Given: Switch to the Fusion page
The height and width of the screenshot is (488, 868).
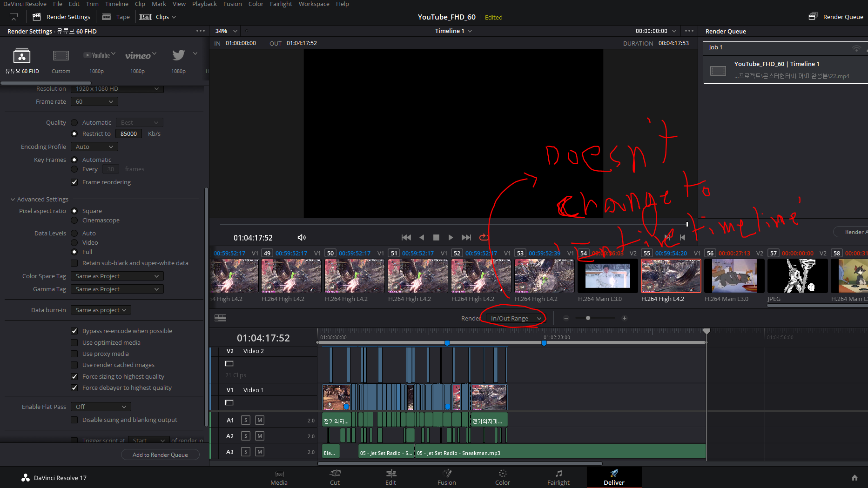Looking at the screenshot, I should click(x=446, y=477).
